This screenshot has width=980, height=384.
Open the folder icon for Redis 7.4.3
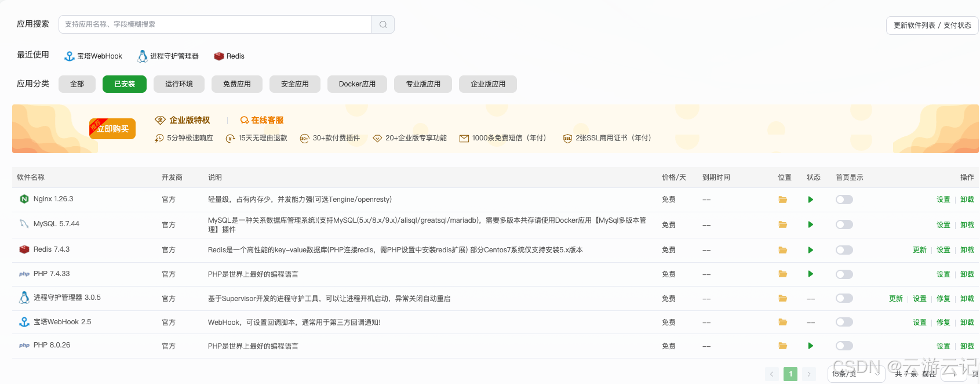click(782, 250)
